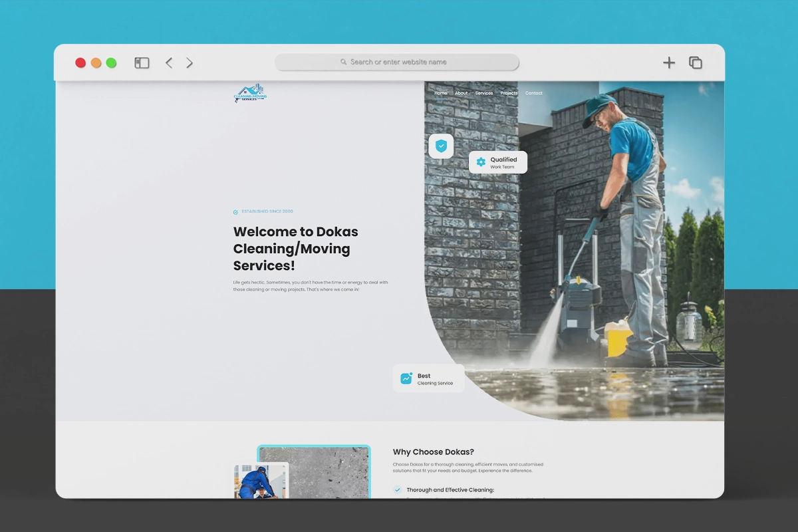Click the blue shield checkmark badge
This screenshot has width=798, height=532.
coord(441,146)
